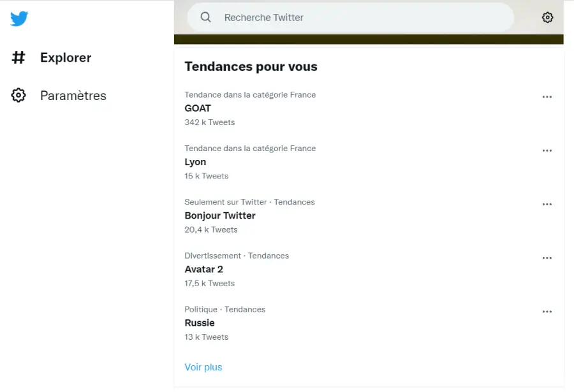Click the Divertissement · Tendances label
The image size is (574, 392).
tap(237, 256)
